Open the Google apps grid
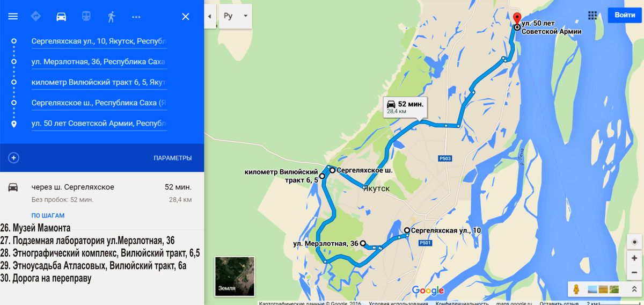The image size is (644, 305). point(592,15)
